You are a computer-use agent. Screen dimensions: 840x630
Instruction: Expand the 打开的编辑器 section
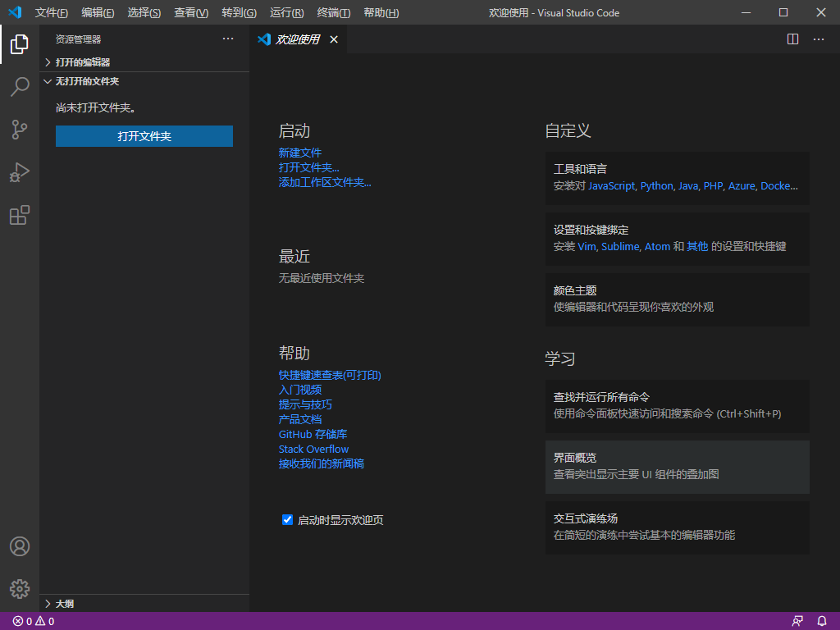click(144, 62)
